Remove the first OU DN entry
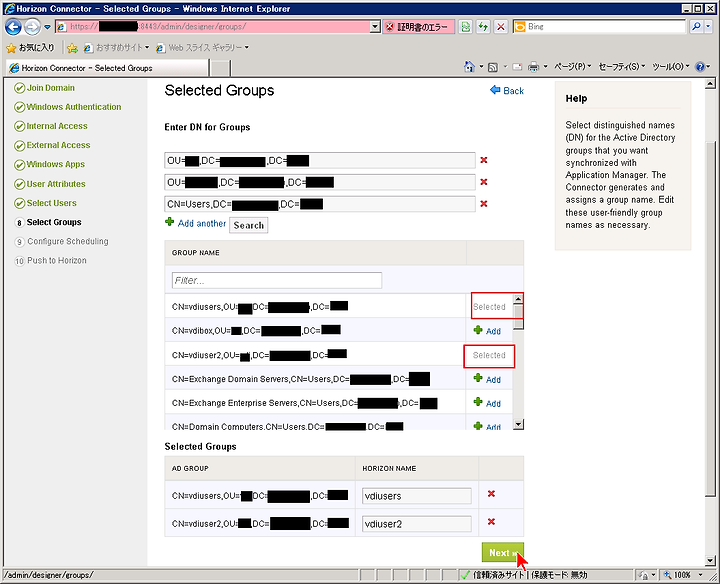This screenshot has width=720, height=584. pos(484,160)
